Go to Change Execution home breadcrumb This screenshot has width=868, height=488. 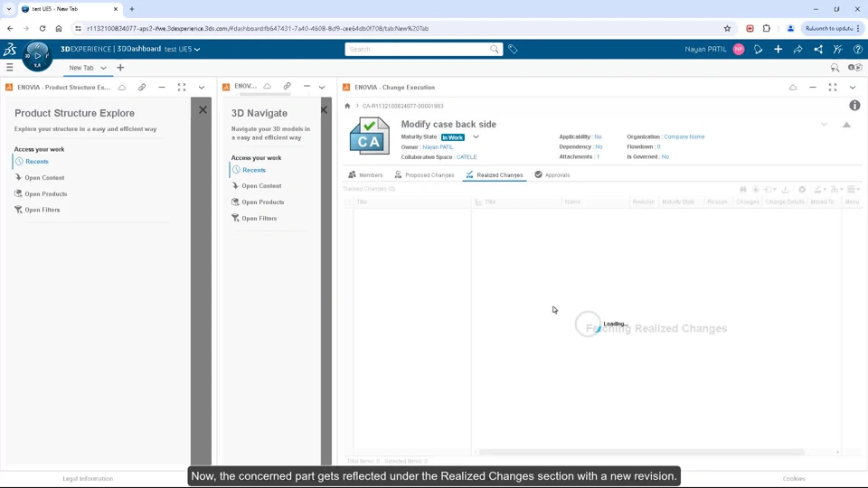click(x=347, y=106)
